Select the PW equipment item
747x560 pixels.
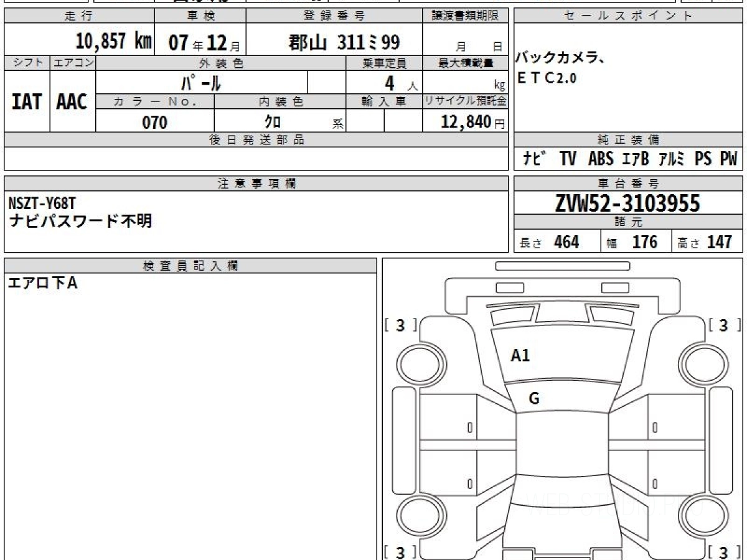pyautogui.click(x=728, y=159)
